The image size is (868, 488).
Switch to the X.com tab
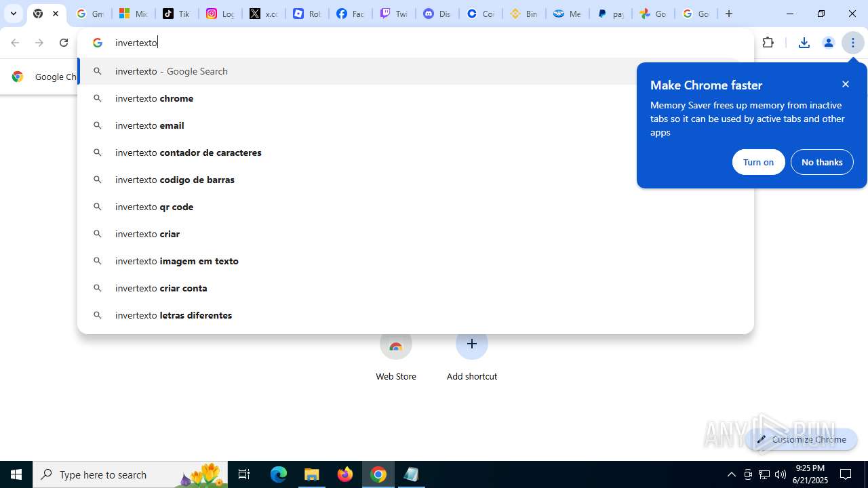click(263, 14)
